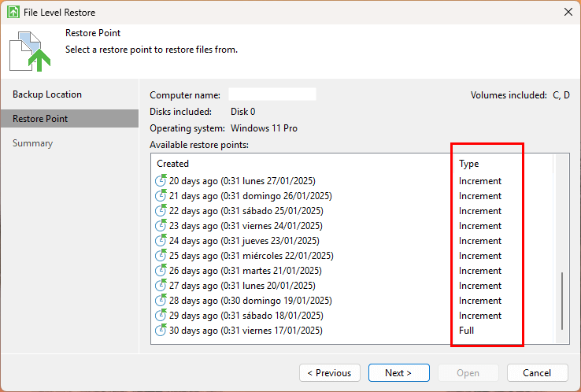Click the restore points list vertical scrollbar

[x=561, y=301]
